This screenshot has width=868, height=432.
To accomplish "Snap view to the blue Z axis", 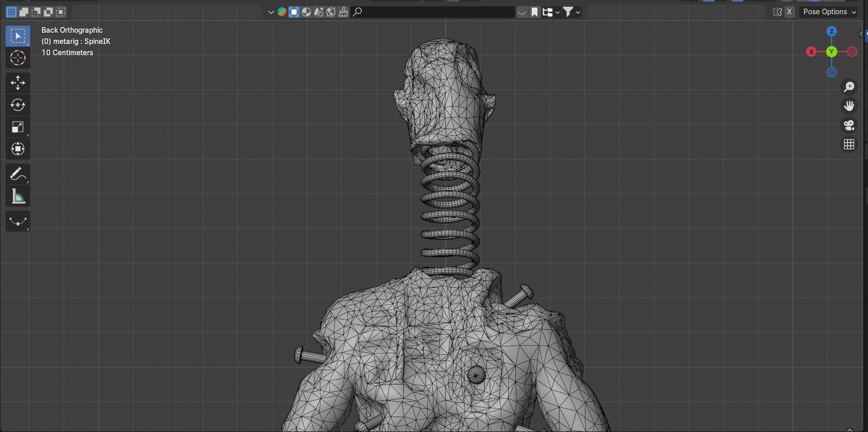I will 832,32.
